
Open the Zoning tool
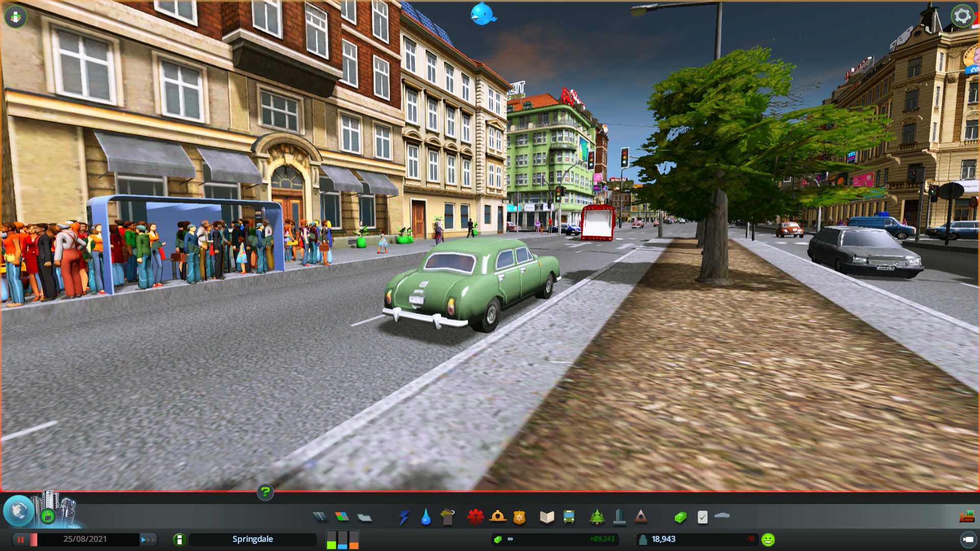[x=342, y=517]
